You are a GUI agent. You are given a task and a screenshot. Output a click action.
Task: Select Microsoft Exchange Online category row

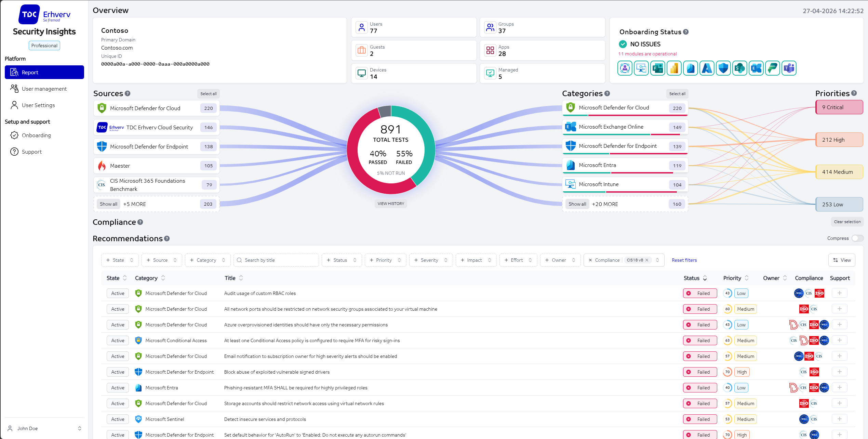(x=625, y=127)
